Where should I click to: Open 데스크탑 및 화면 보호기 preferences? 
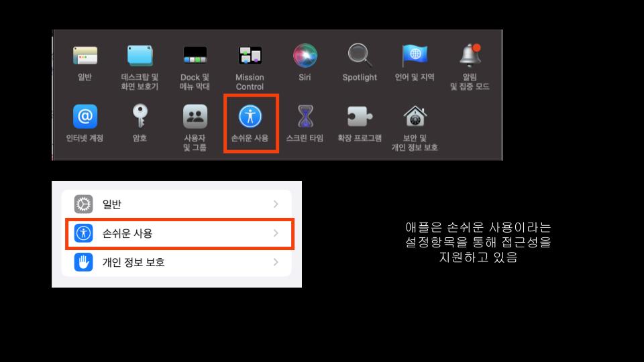140,56
